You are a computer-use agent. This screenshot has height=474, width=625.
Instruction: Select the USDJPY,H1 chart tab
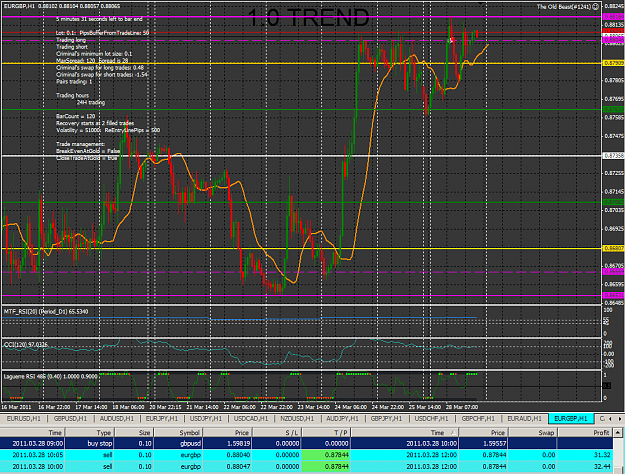[206, 419]
